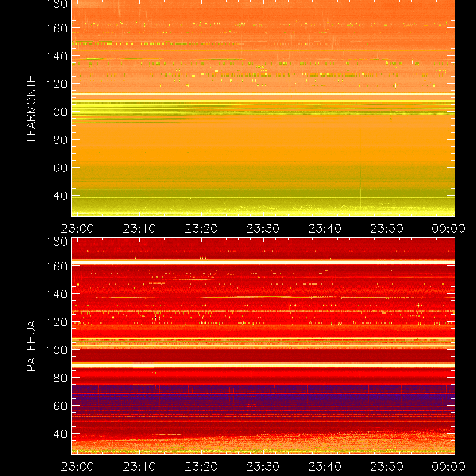Choose 23:30 time label under Palehua plot
The height and width of the screenshot is (476, 476).
pos(263,466)
